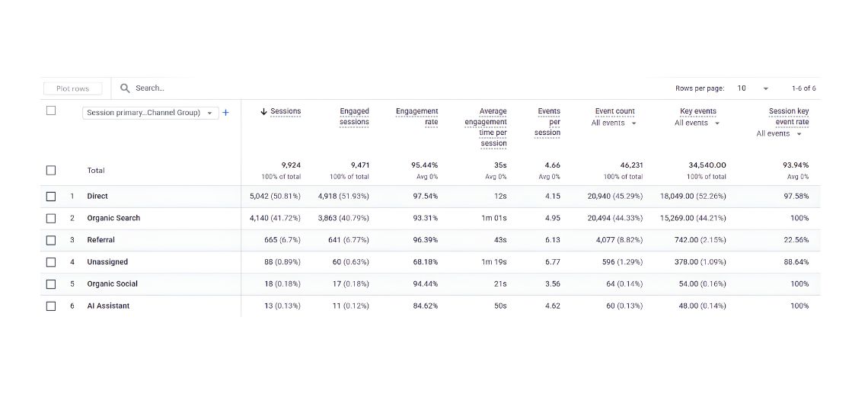868x397 pixels.
Task: Tick the Referral row checkbox
Action: pos(51,240)
